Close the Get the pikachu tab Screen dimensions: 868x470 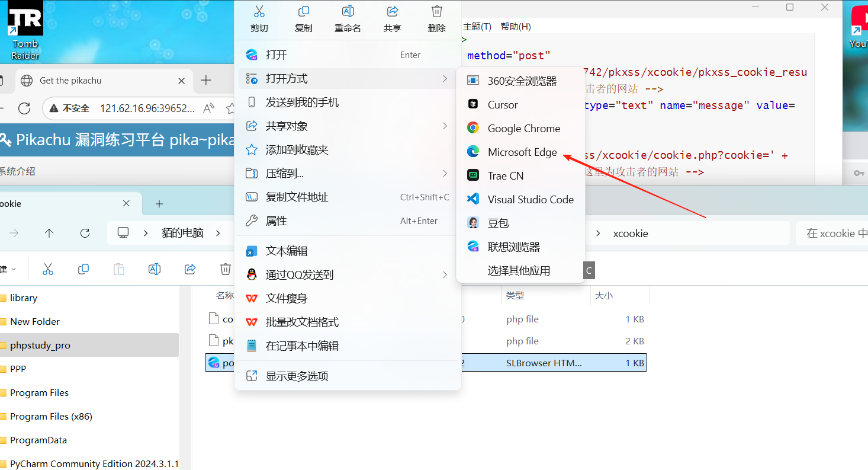point(182,81)
